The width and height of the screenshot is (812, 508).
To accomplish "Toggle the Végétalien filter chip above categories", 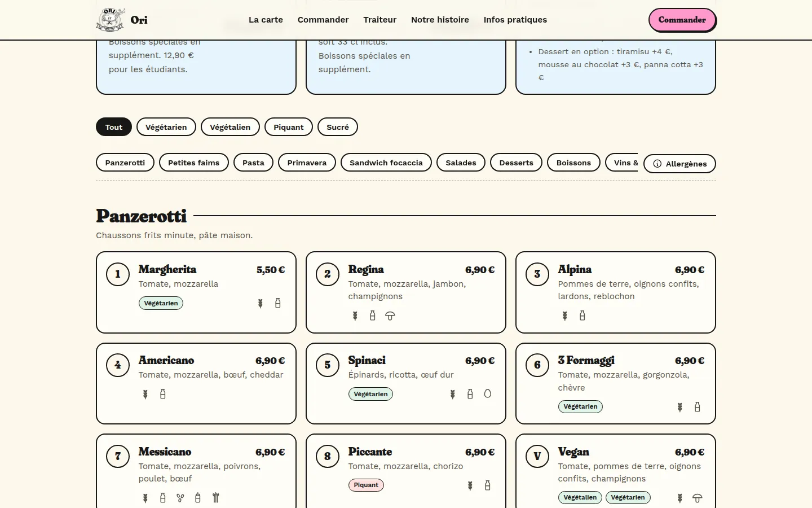I will coord(230,127).
